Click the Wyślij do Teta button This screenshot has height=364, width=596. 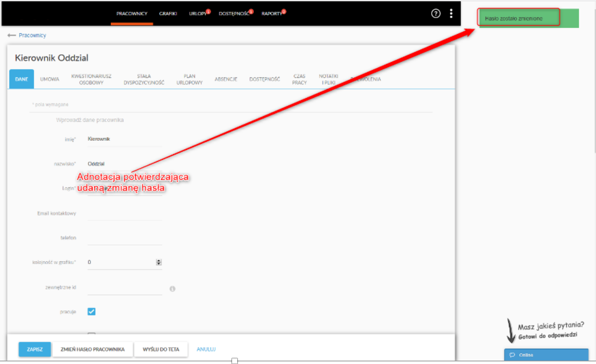(x=161, y=349)
